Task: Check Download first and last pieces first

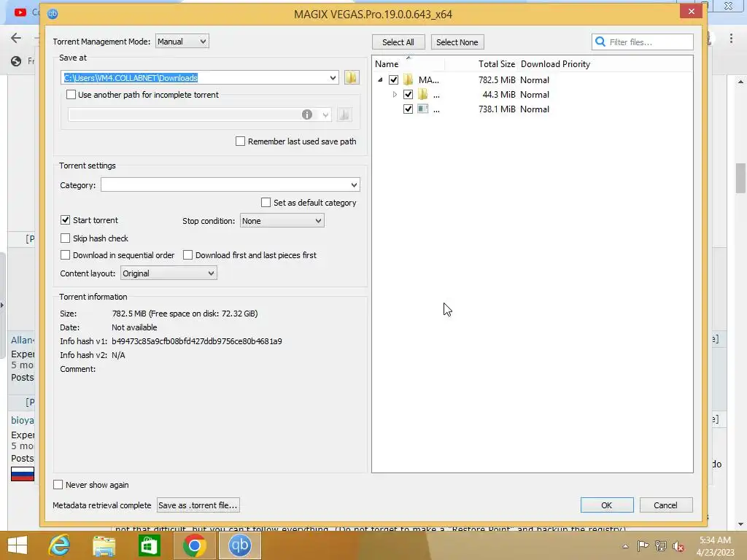Action: [187, 254]
